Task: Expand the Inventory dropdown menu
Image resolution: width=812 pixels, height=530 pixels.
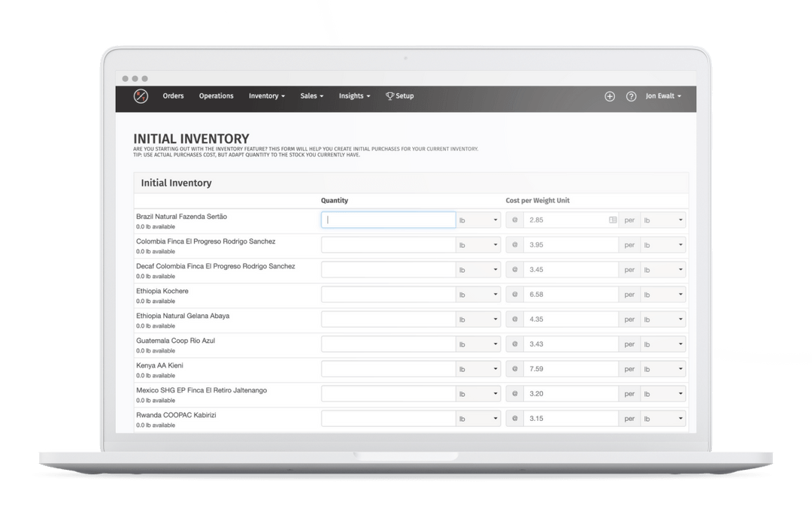Action: (x=266, y=96)
